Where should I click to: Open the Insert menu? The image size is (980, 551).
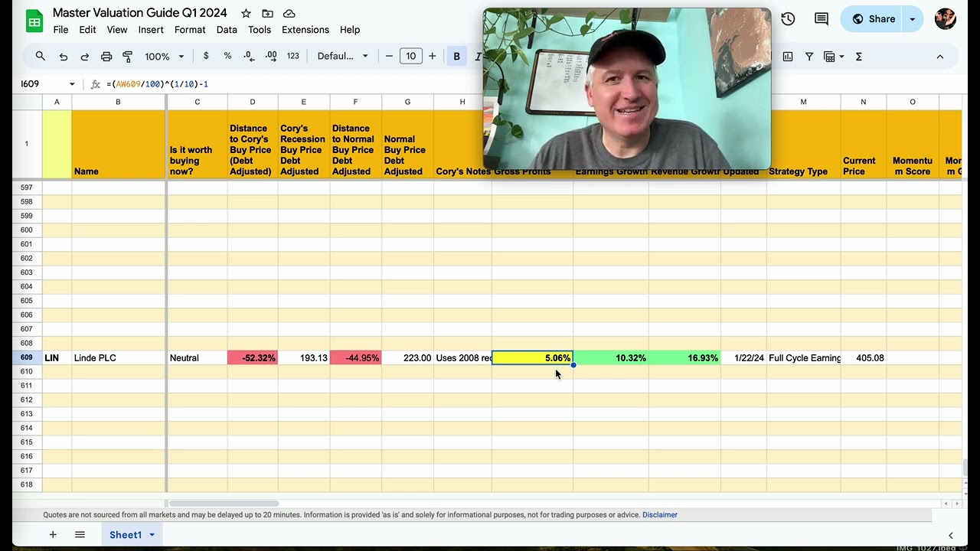151,30
